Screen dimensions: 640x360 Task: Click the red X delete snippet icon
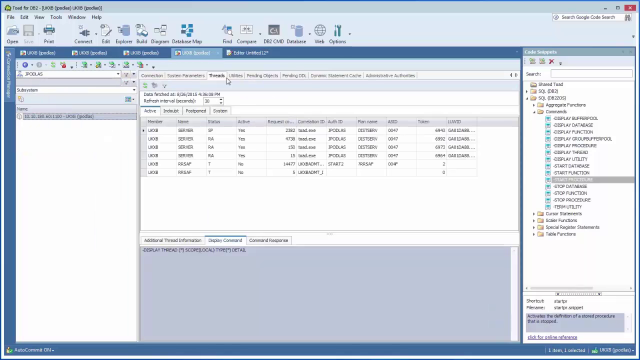tap(551, 61)
